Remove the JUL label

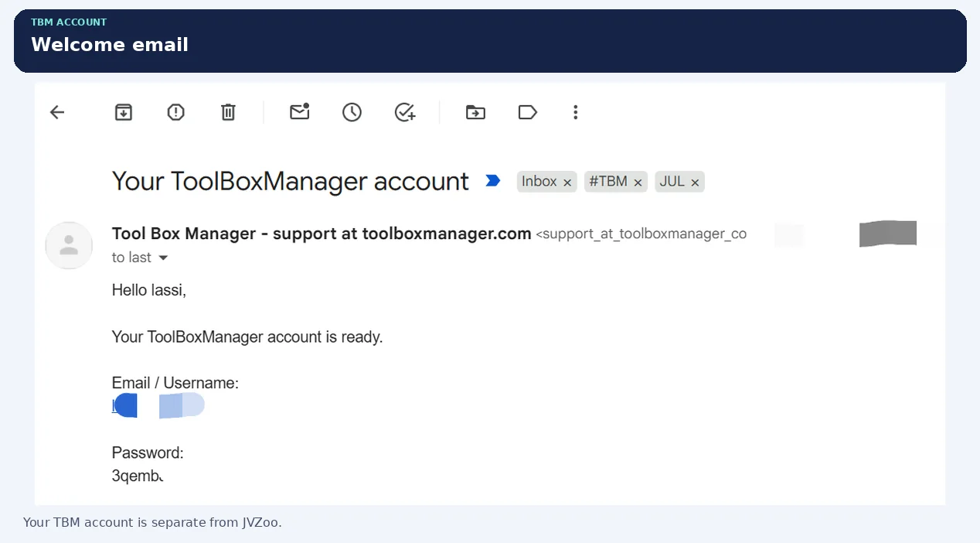point(695,183)
